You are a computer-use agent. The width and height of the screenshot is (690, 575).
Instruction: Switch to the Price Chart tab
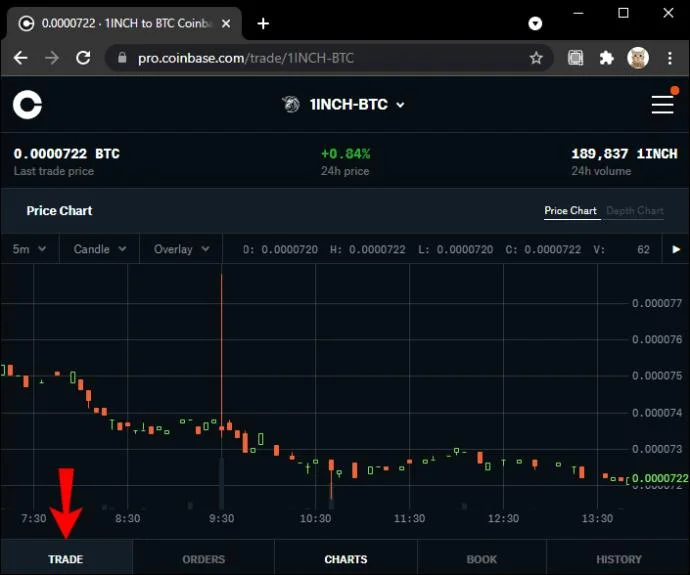(x=570, y=211)
